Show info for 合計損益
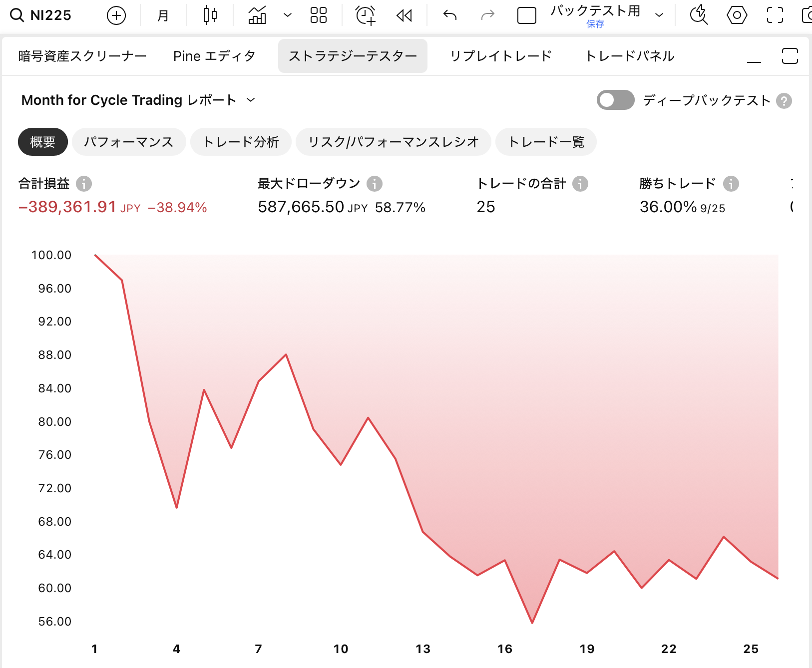Image resolution: width=812 pixels, height=668 pixels. pos(84,184)
